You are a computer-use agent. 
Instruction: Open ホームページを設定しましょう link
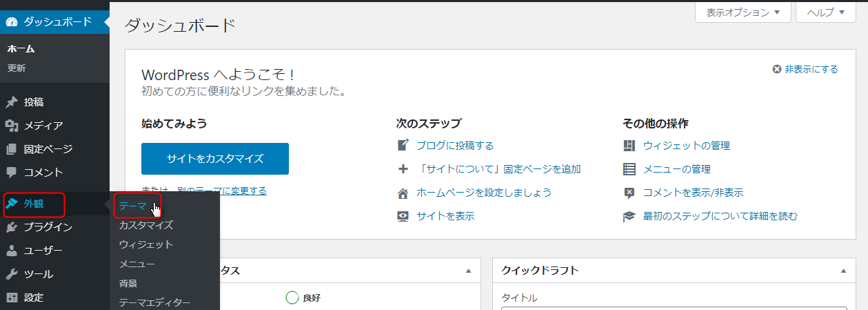click(x=484, y=193)
